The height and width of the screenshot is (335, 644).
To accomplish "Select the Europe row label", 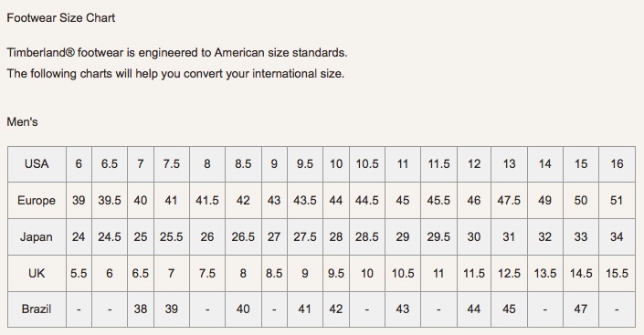I will tap(37, 200).
